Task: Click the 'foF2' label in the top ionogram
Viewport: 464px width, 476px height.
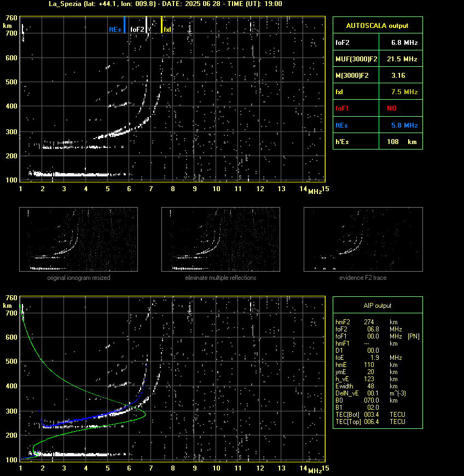Action: [137, 30]
